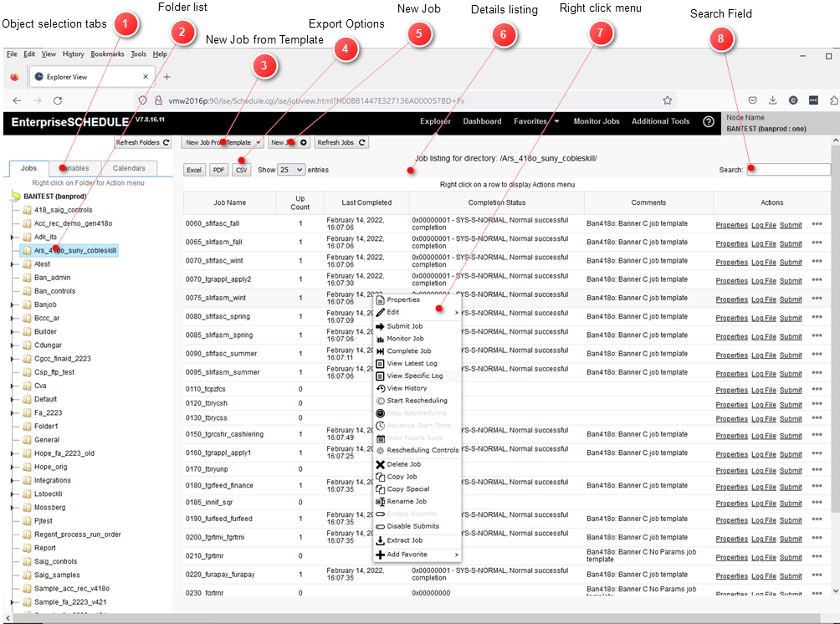Click the Refresh Jobs button
Viewport: 840px width, 624px height.
coord(341,143)
